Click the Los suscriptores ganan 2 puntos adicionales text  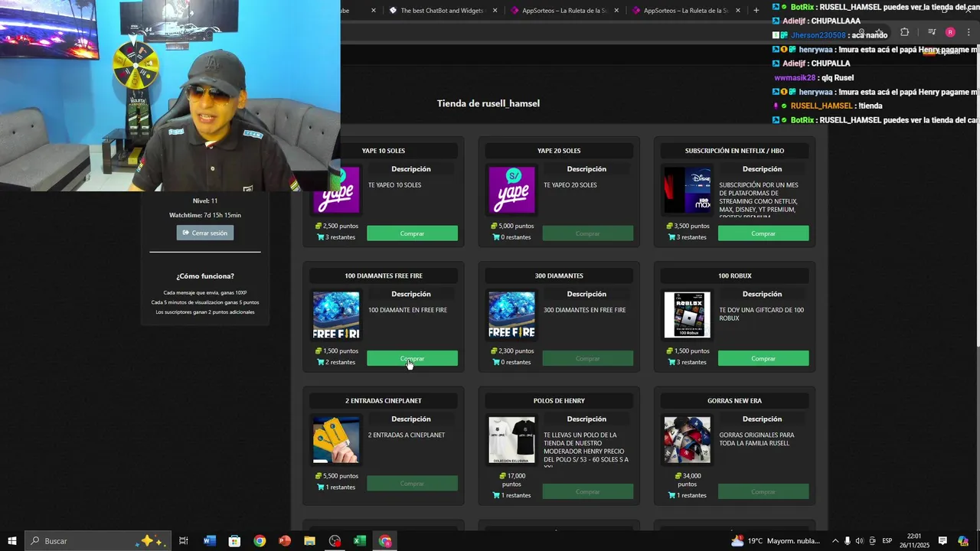pos(205,312)
